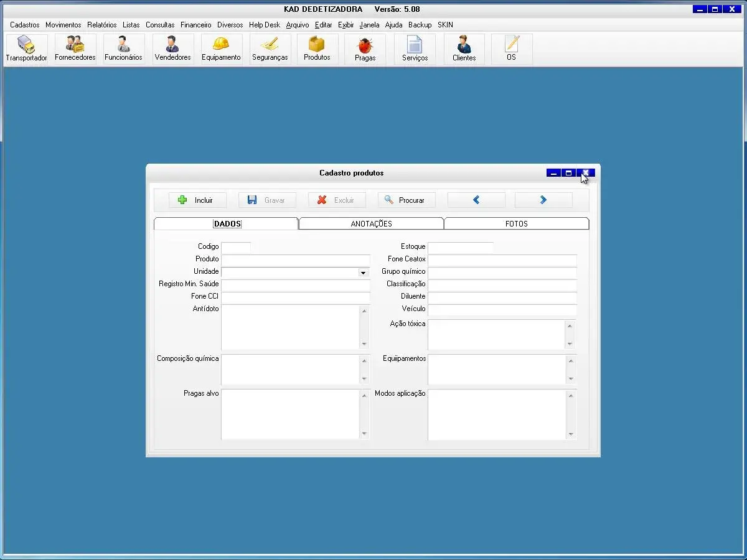Switch to the ANOTAÇÕES tab

(x=371, y=224)
